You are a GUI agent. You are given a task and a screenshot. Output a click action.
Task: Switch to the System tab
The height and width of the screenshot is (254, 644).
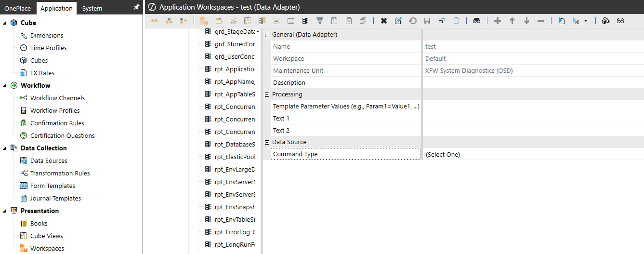(92, 8)
